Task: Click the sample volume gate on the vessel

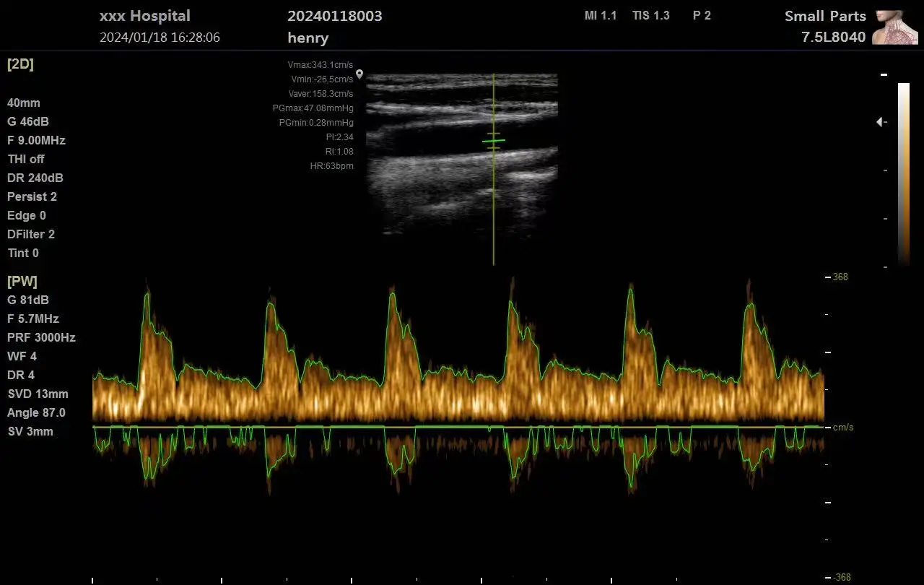Action: 494,141
